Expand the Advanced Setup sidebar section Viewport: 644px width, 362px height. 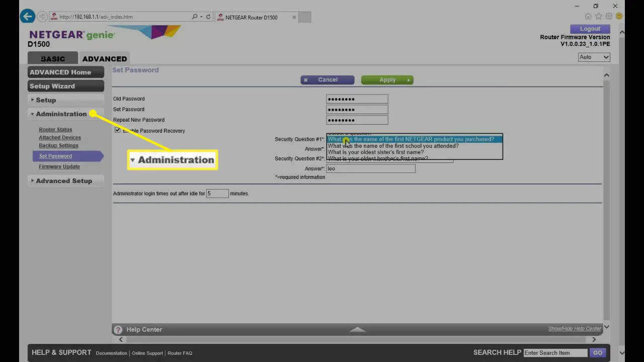click(65, 181)
